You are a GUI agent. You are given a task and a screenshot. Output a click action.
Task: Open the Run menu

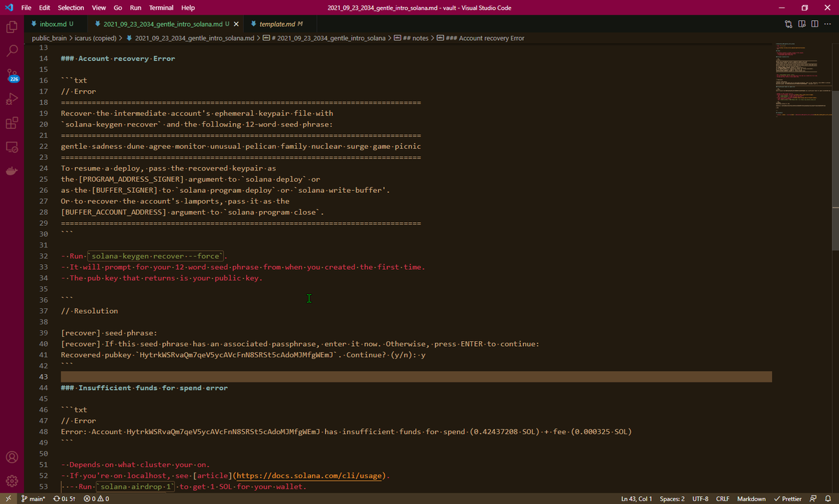pos(136,7)
